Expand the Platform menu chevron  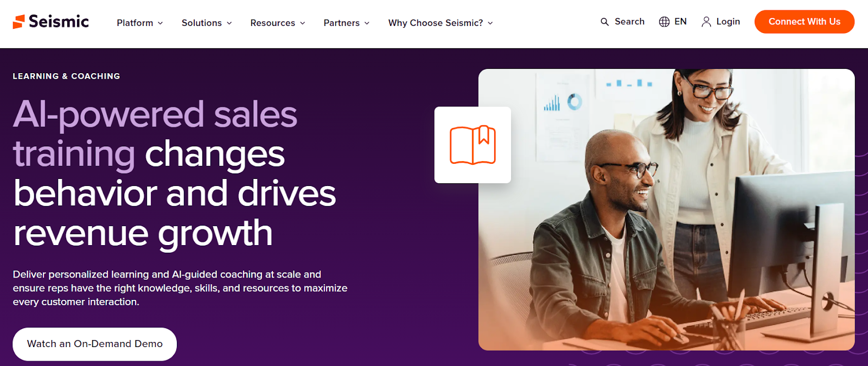160,23
